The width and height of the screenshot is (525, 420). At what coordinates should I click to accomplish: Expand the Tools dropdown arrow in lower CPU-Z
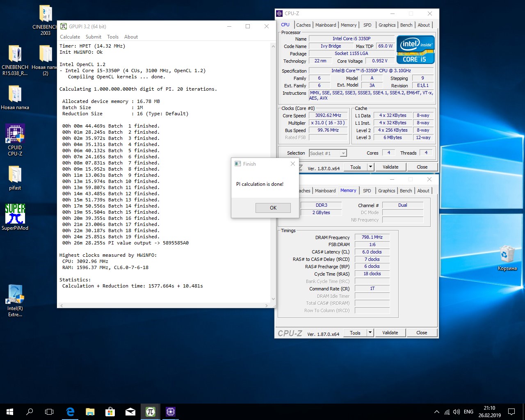[370, 333]
